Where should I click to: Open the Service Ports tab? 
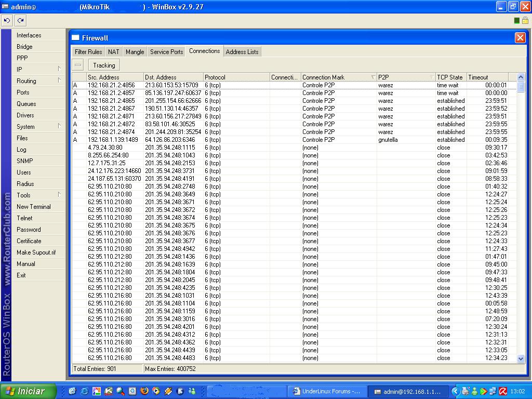coord(166,51)
